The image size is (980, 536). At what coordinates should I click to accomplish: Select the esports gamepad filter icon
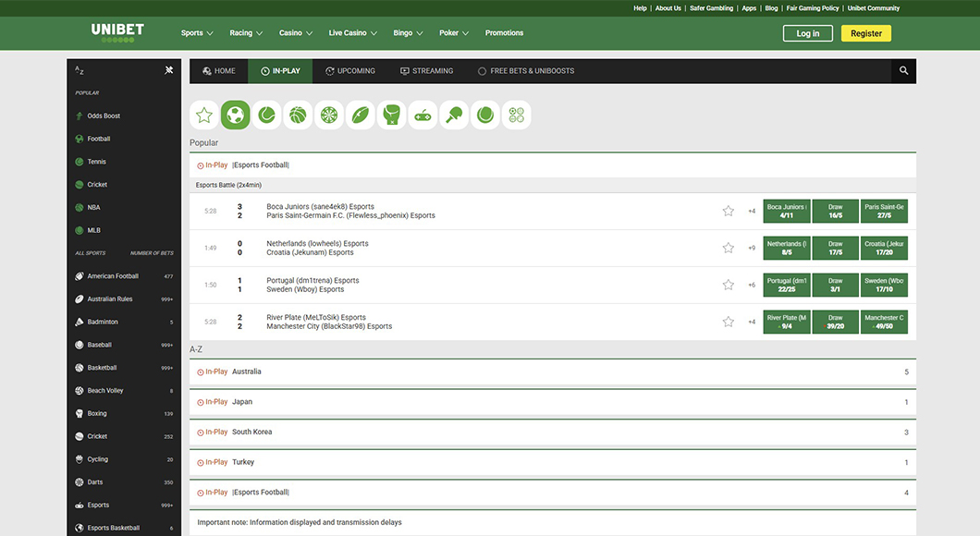(x=423, y=115)
